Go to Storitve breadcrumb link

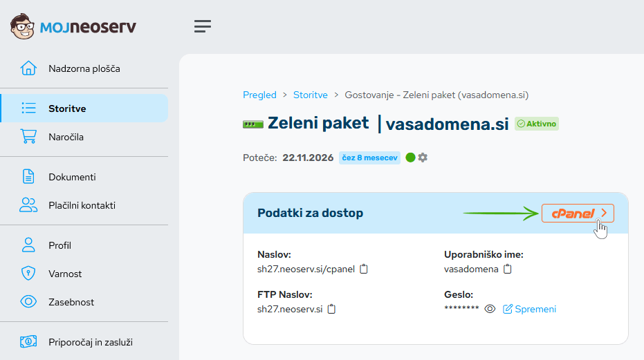pyautogui.click(x=311, y=95)
